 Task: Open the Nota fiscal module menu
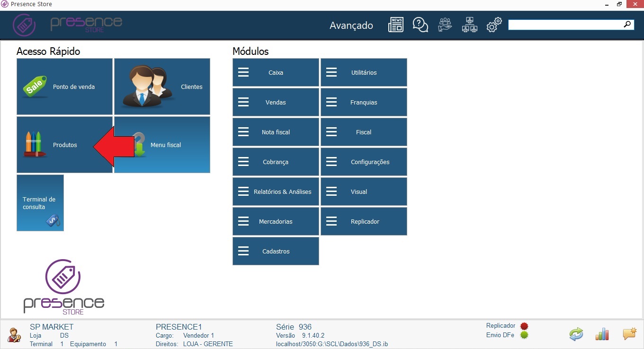click(x=276, y=132)
